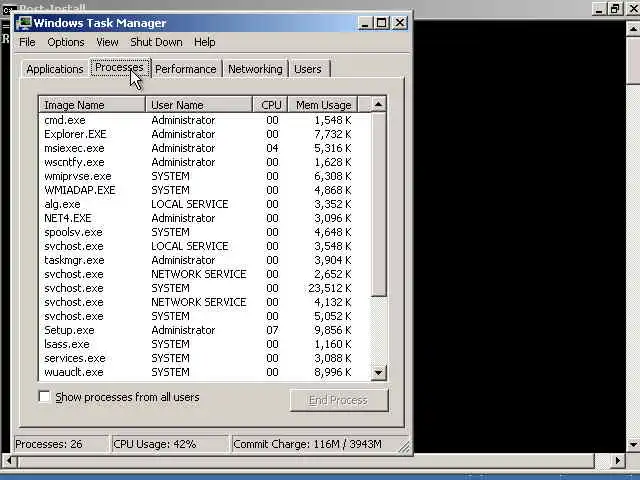This screenshot has width=640, height=480.
Task: Open the Help menu
Action: coord(204,42)
